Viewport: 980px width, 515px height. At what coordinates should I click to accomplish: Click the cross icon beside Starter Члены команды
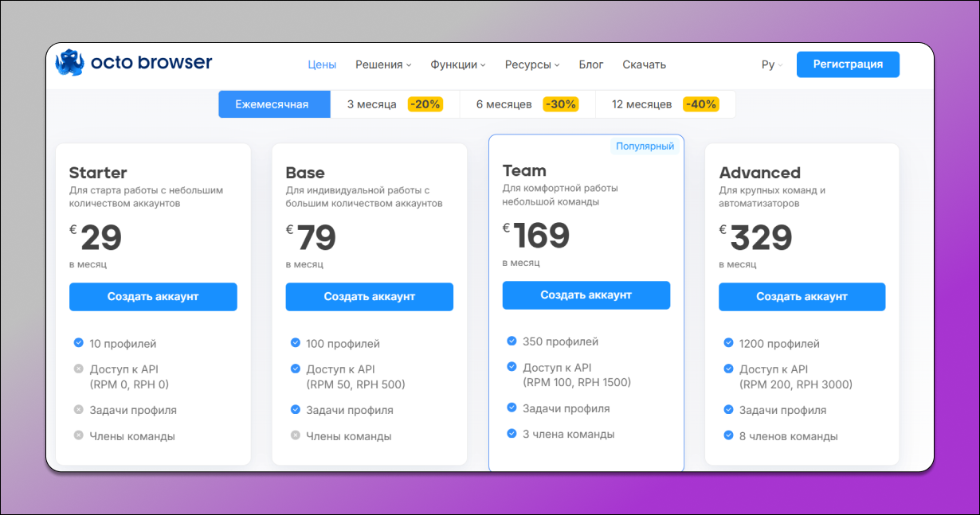[x=78, y=435]
